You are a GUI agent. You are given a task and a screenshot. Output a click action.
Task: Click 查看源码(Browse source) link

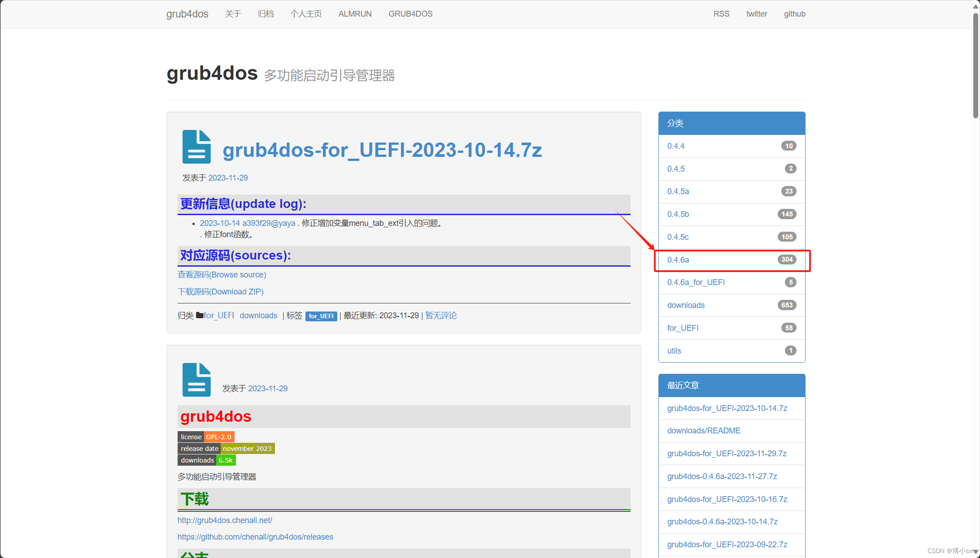coord(222,274)
